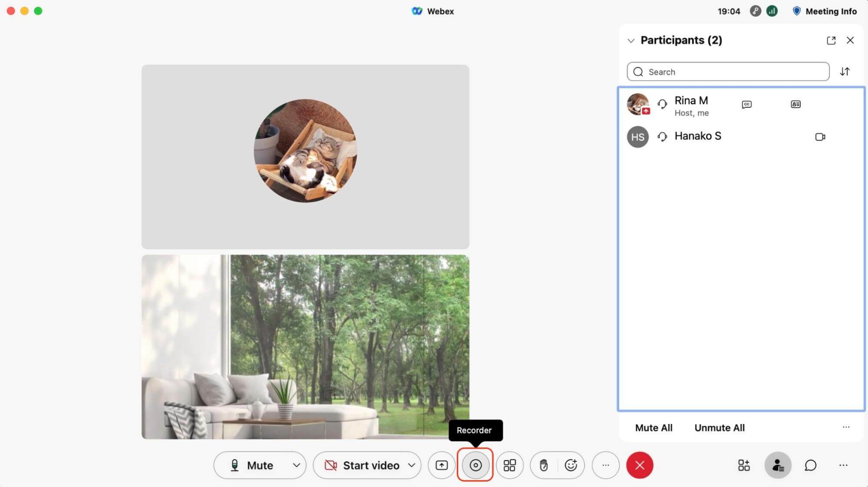Click the headset audio icon beside Rina M
The image size is (868, 487).
click(662, 104)
